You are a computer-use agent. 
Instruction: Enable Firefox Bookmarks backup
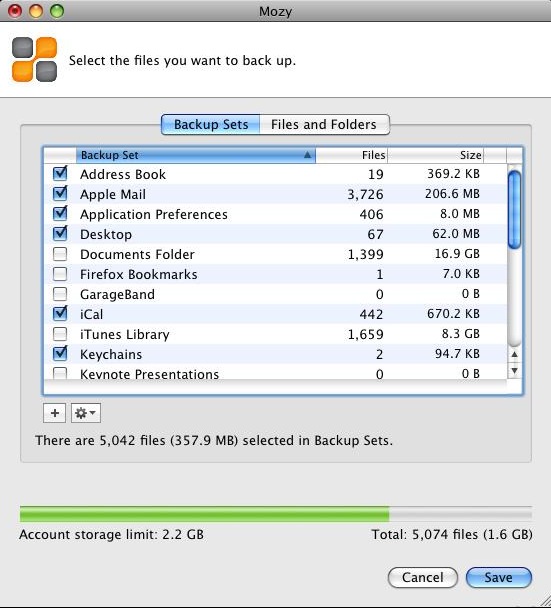pos(60,274)
